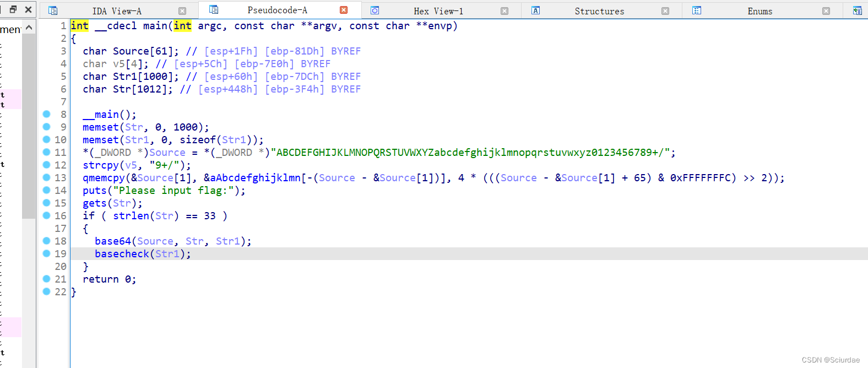Click the [ebp-81Dh] comment on line 3
This screenshot has width=868, height=368.
pos(295,51)
